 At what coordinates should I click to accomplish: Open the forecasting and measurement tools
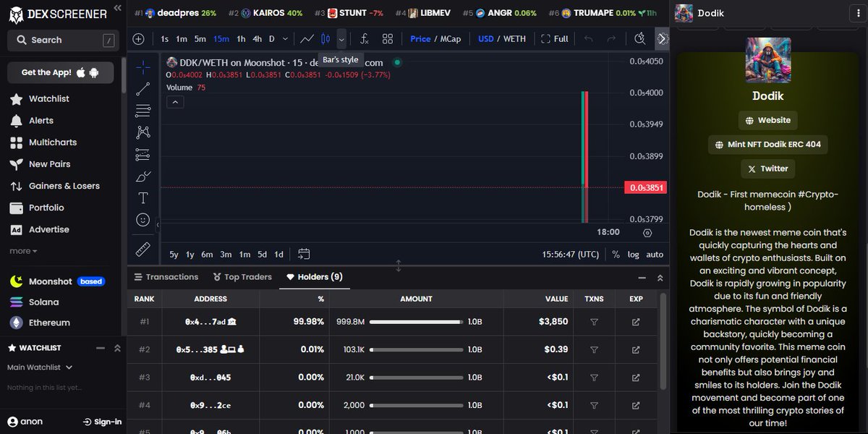(143, 154)
